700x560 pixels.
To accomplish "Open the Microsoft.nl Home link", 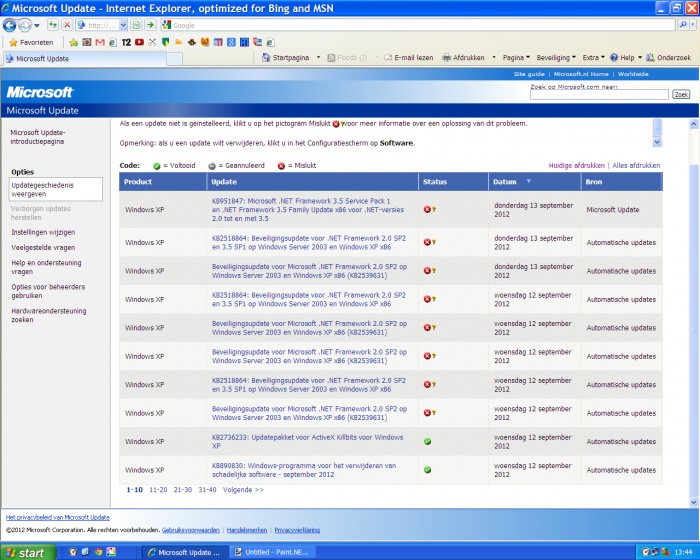I will [581, 74].
